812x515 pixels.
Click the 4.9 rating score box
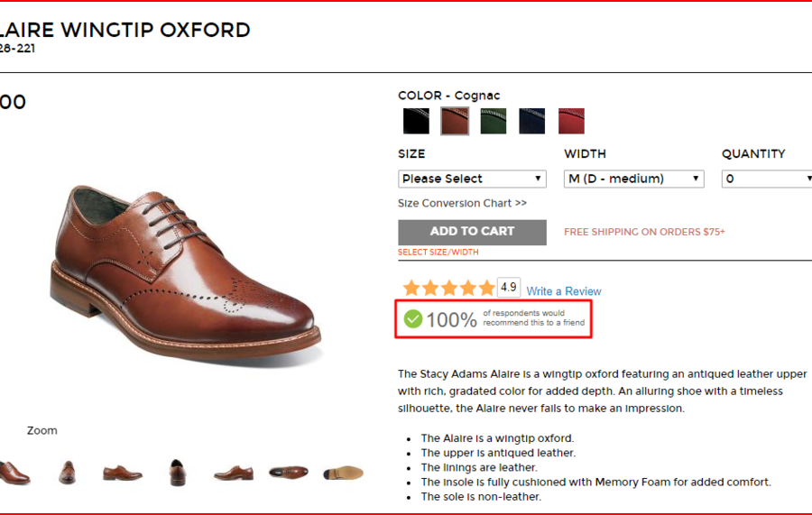(x=509, y=288)
